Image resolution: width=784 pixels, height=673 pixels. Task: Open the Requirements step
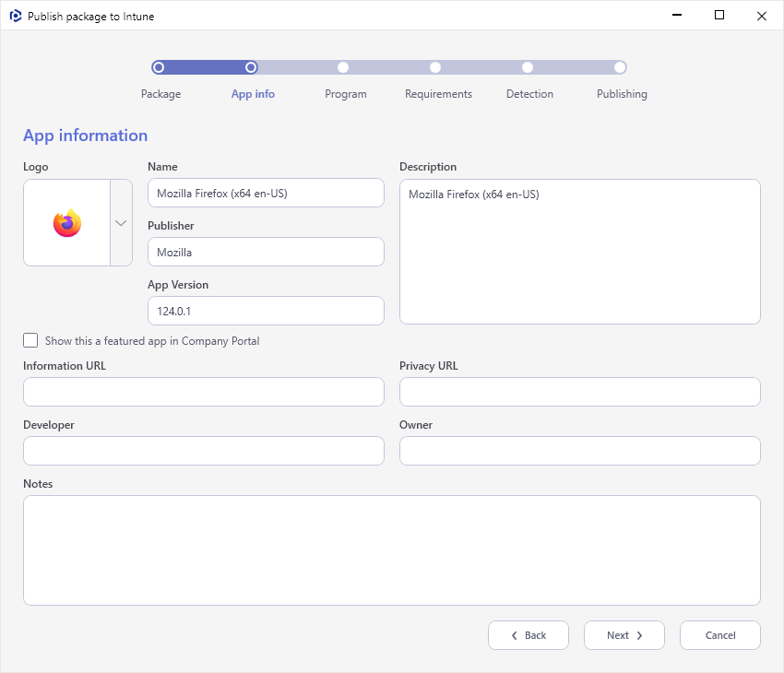(438, 94)
